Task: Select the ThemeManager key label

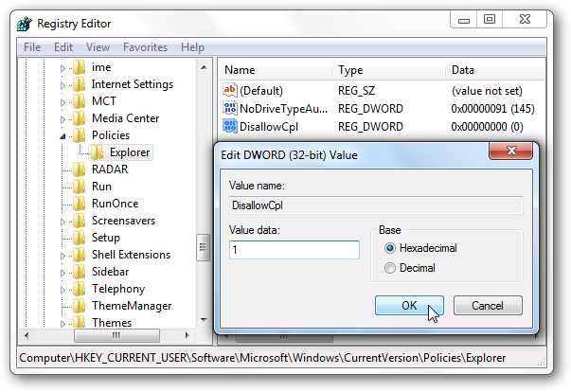Action: 132,306
